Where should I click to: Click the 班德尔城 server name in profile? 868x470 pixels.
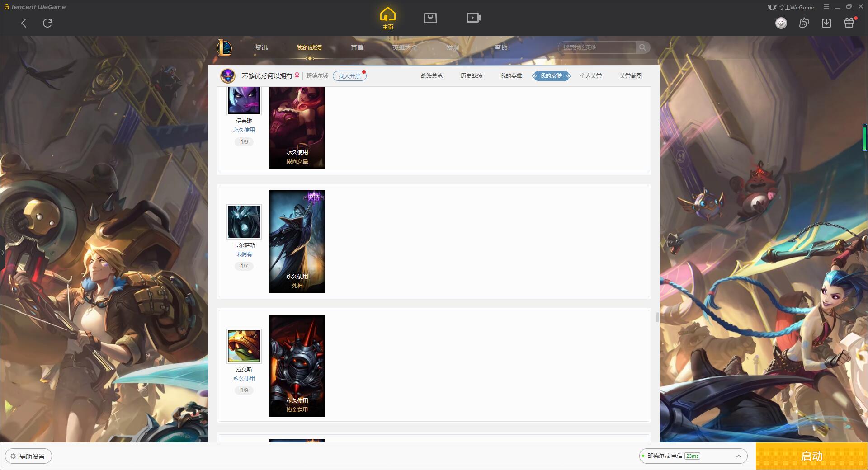pos(317,76)
